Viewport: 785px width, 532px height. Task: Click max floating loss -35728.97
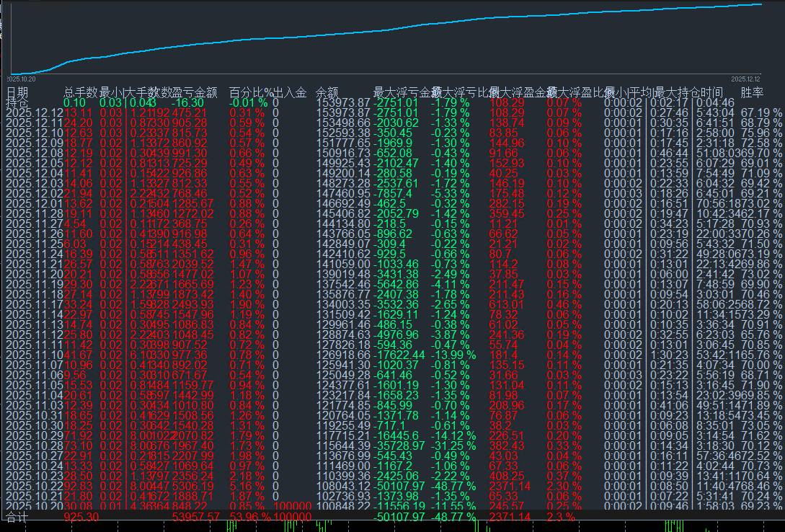(x=399, y=445)
